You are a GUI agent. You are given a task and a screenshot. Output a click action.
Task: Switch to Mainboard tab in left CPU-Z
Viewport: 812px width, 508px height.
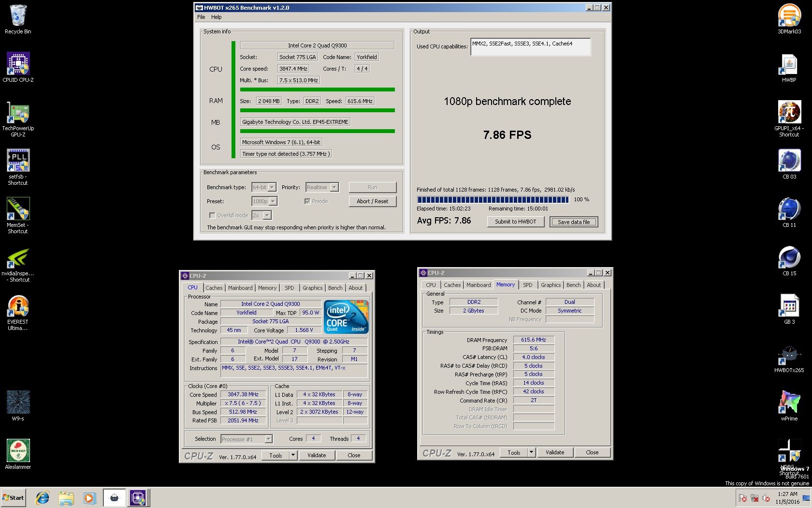coord(240,288)
